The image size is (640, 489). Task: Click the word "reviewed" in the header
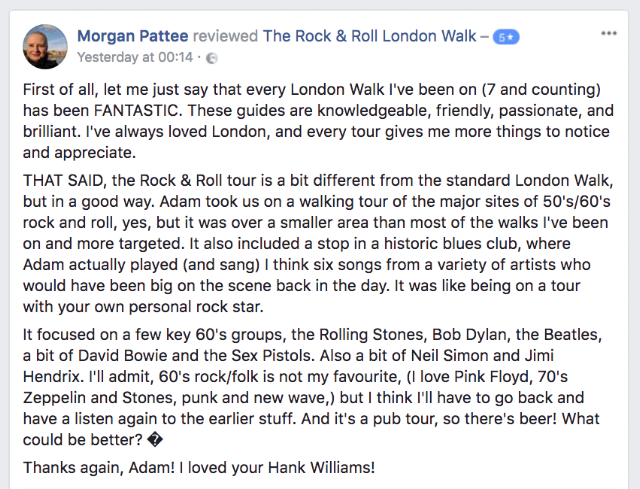point(225,36)
